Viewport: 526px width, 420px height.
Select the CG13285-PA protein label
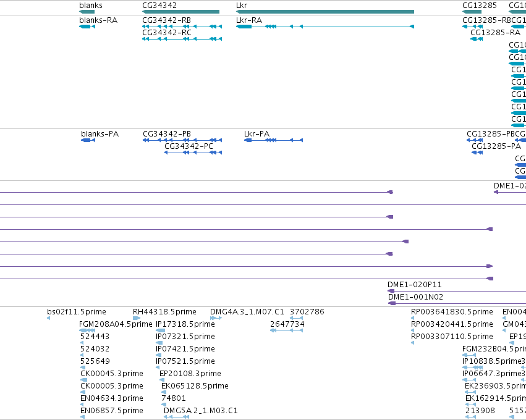pyautogui.click(x=496, y=146)
